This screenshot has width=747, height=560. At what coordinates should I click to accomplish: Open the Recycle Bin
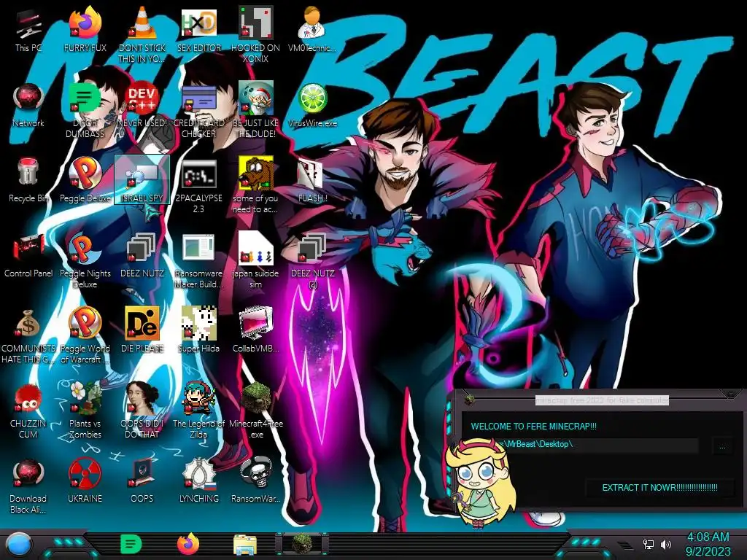pos(28,181)
